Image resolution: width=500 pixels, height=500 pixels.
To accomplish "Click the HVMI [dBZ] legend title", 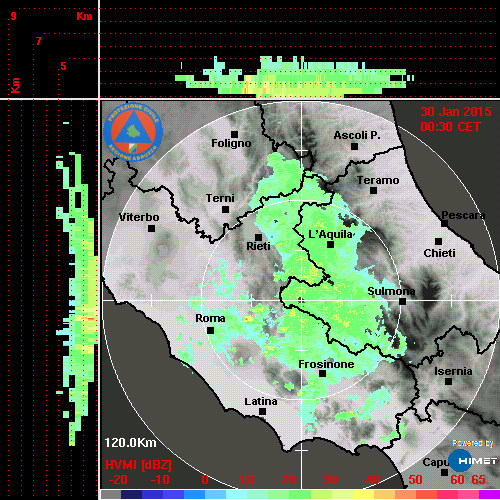I will point(138,465).
